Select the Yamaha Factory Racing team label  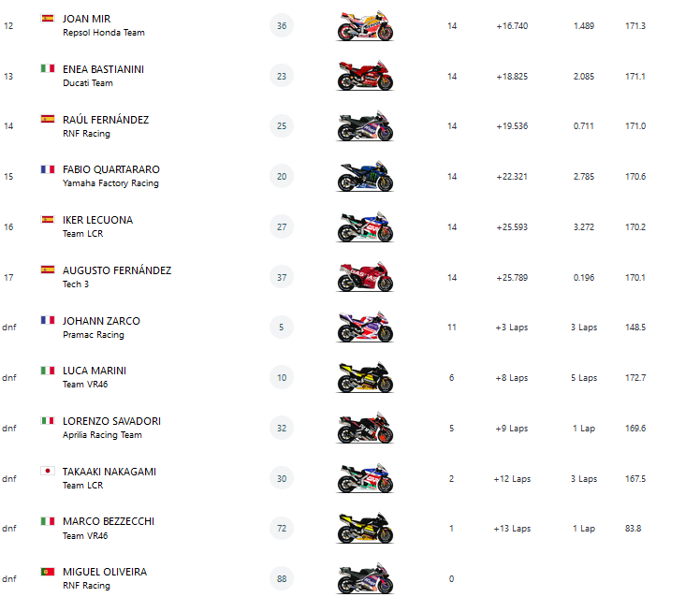pos(110,183)
